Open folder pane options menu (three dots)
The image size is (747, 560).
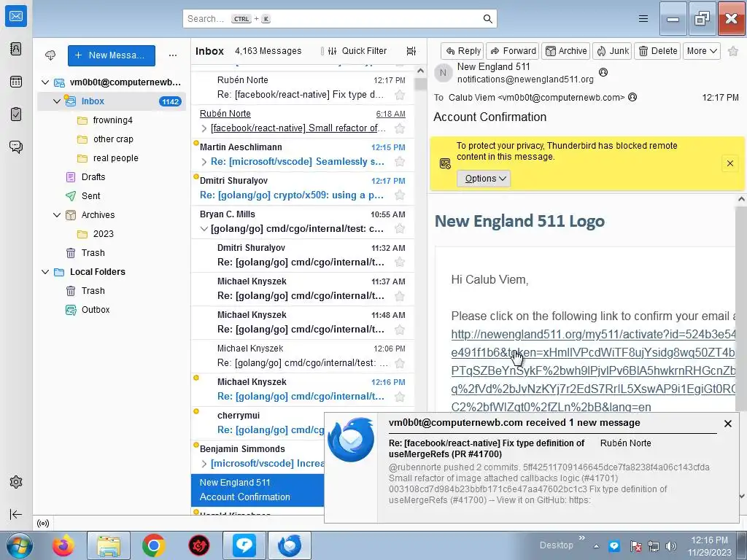(x=173, y=55)
